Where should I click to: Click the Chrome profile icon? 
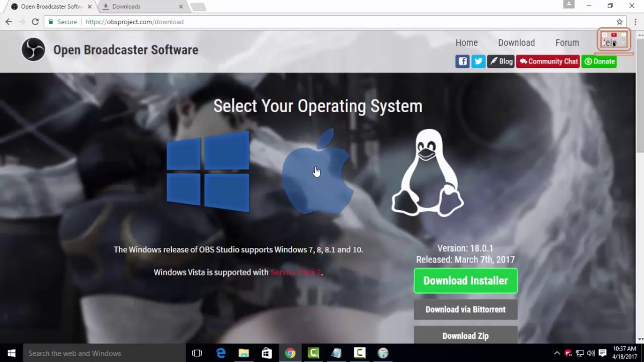point(569,4)
